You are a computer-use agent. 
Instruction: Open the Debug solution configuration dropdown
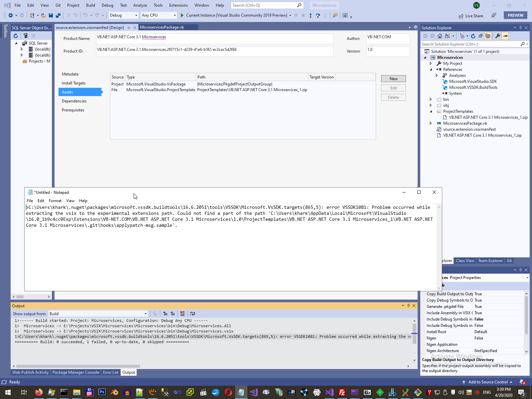[123, 15]
